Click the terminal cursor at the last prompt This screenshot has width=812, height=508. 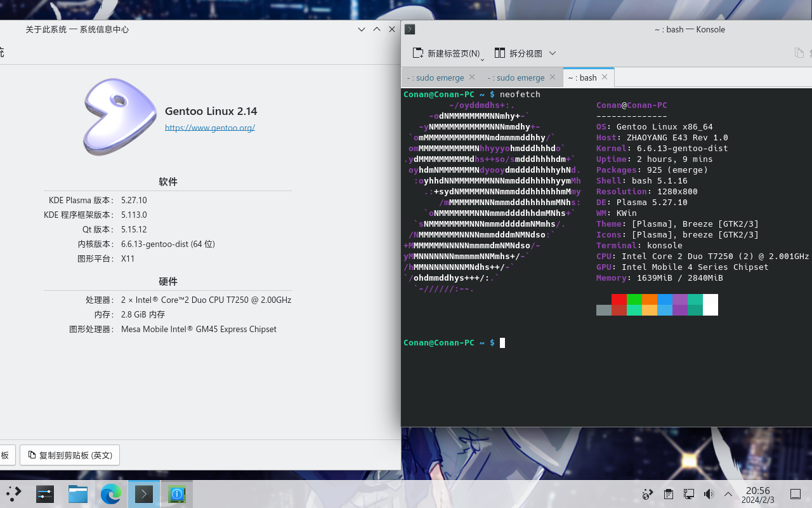pyautogui.click(x=502, y=343)
